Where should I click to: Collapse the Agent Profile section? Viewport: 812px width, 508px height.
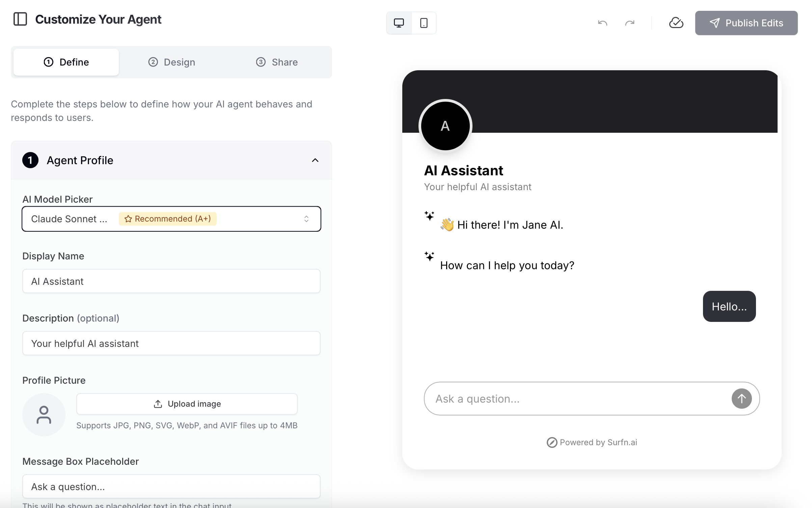tap(315, 160)
